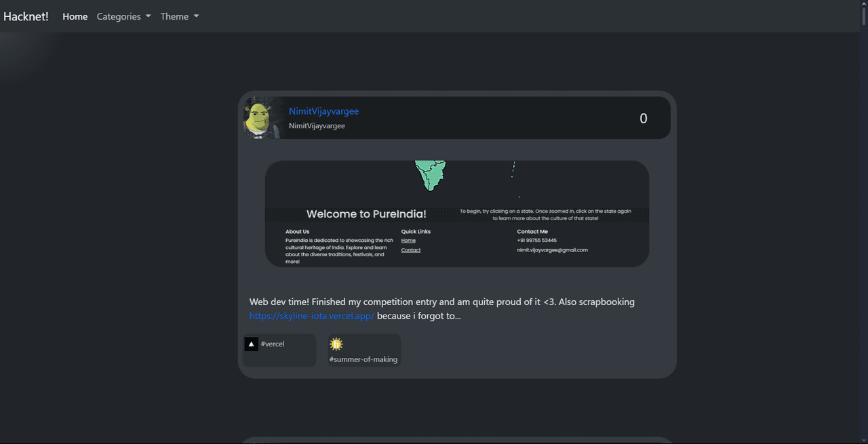
Task: Click the gray NimitVijayvargee handle text
Action: [x=317, y=126]
